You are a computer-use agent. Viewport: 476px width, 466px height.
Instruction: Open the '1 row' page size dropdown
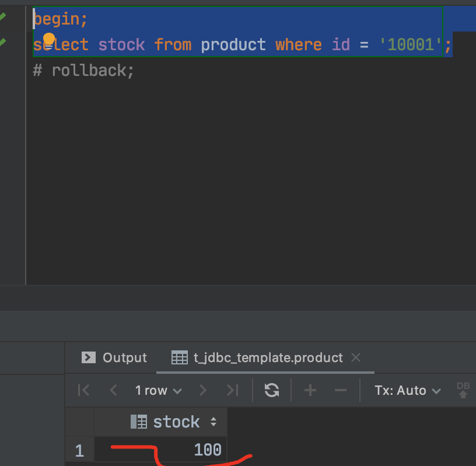point(158,390)
